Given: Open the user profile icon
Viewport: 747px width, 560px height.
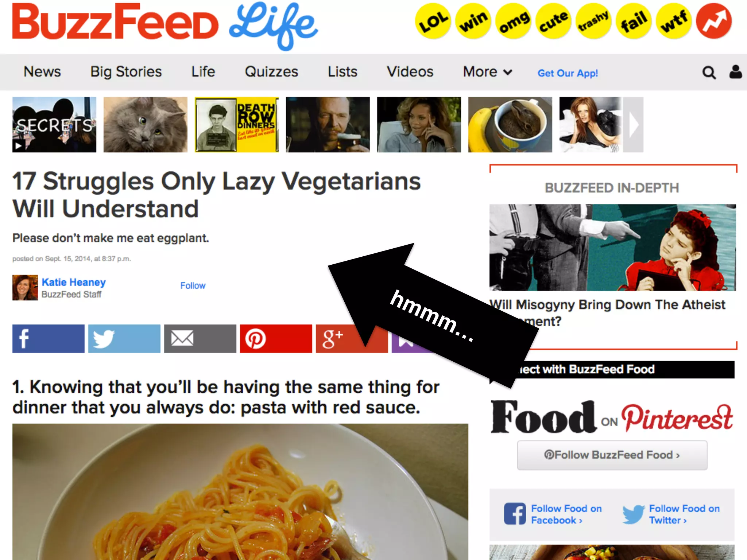Looking at the screenshot, I should [x=735, y=72].
